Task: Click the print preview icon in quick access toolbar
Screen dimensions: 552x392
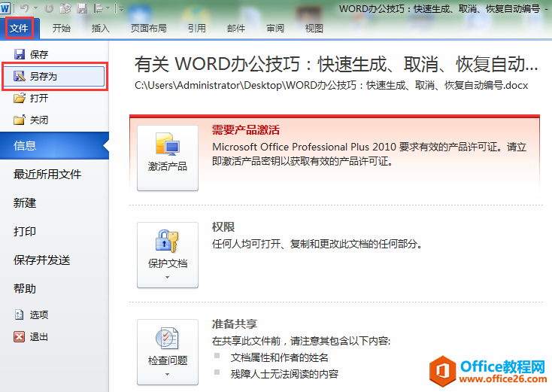Action: pyautogui.click(x=65, y=8)
